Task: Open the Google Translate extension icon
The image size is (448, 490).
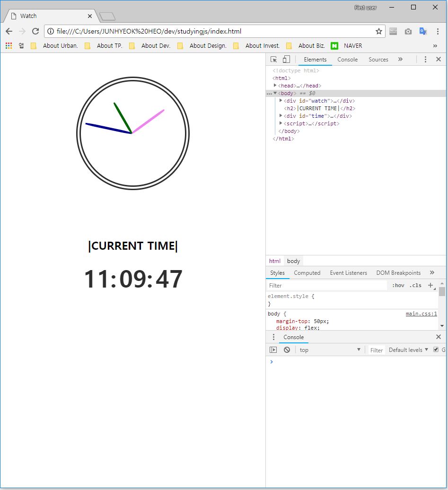Action: (423, 31)
